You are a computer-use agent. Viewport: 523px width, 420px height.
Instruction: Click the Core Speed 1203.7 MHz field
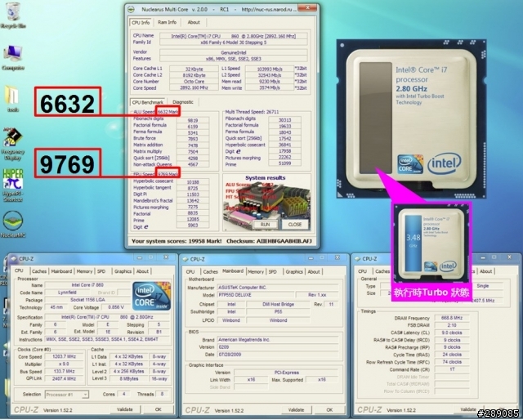pos(65,356)
